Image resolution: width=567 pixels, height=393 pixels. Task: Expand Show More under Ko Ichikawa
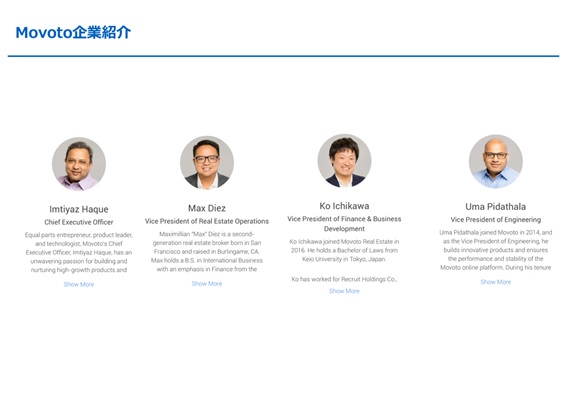(344, 291)
